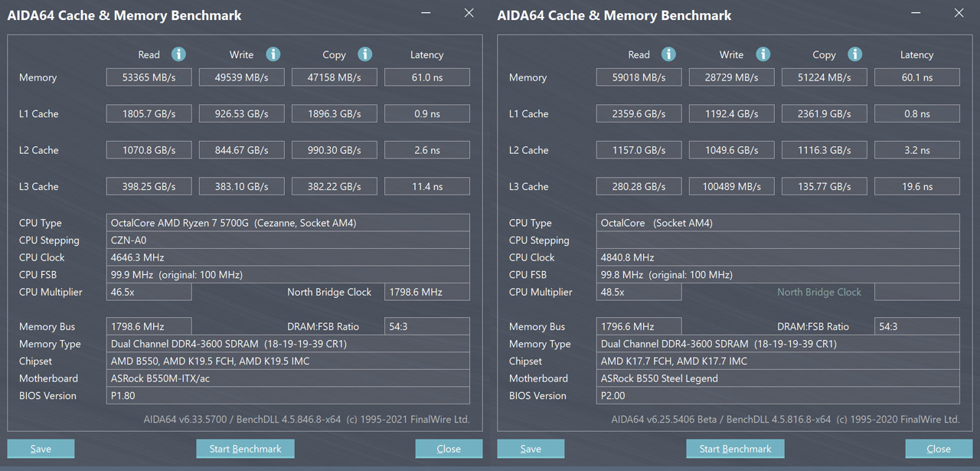The height and width of the screenshot is (471, 980).
Task: Close the left window using the Close button
Action: pos(449,449)
